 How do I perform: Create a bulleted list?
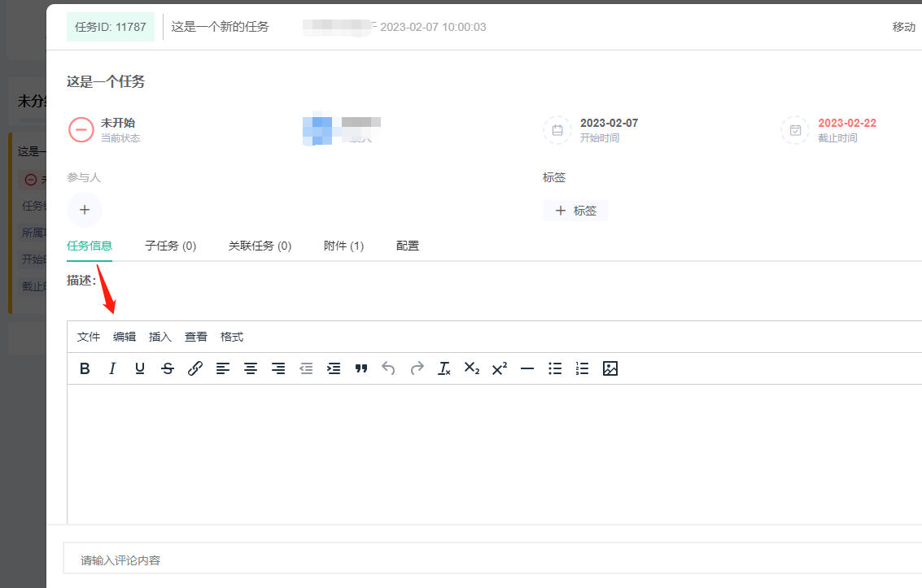tap(555, 368)
